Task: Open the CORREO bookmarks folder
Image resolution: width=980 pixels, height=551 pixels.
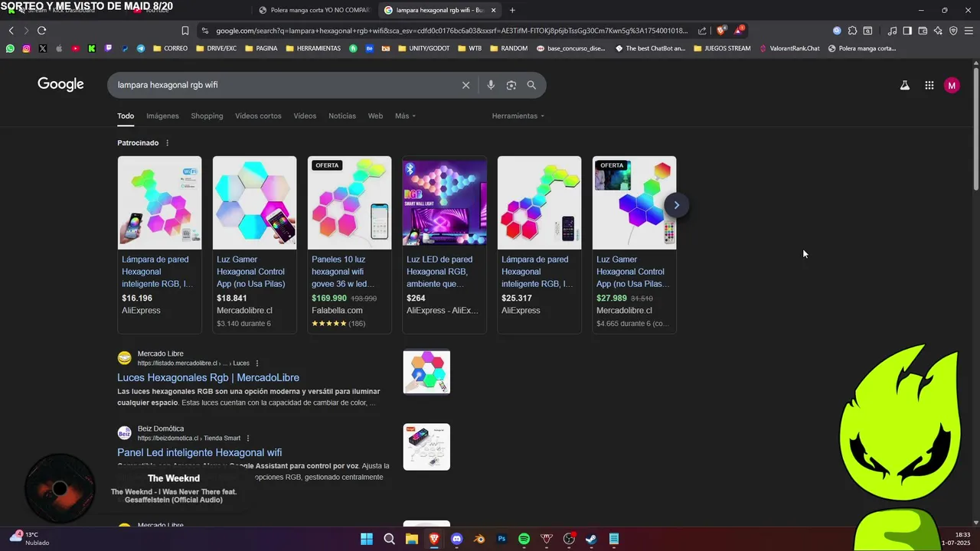Action: pos(170,48)
